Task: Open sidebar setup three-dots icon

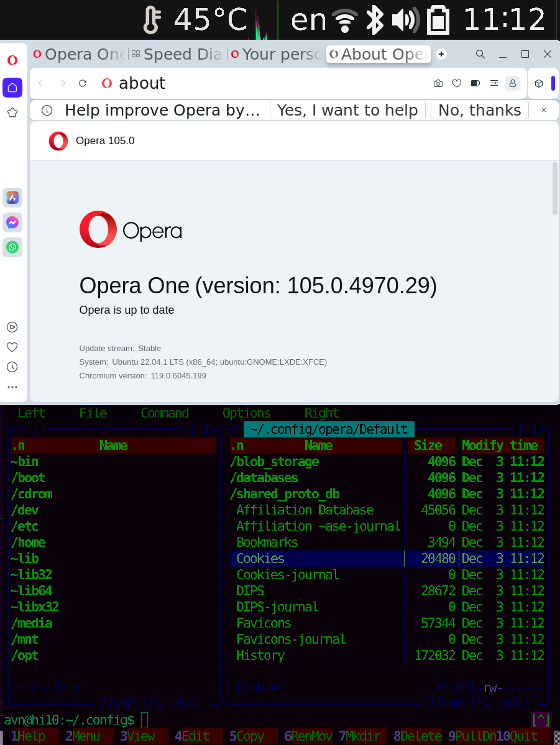Action: point(12,387)
